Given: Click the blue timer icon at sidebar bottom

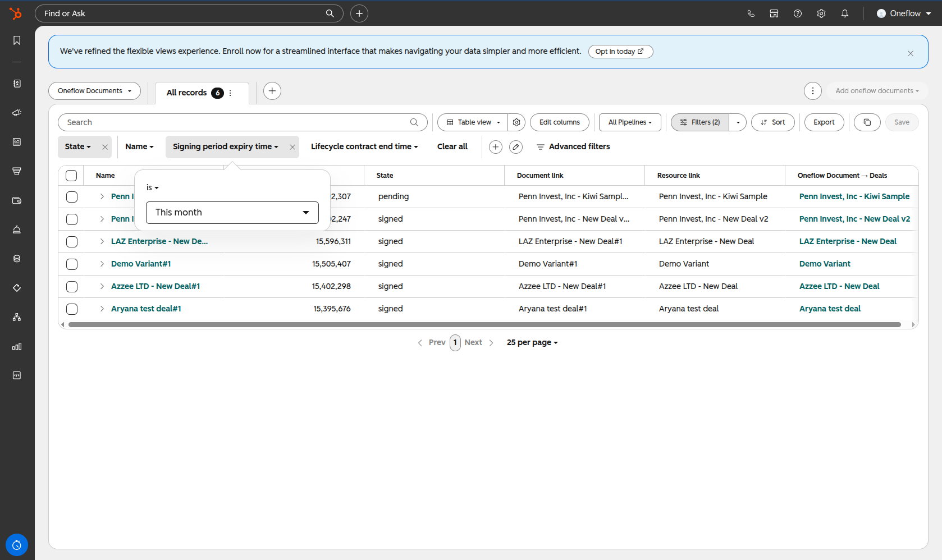Looking at the screenshot, I should pyautogui.click(x=17, y=545).
